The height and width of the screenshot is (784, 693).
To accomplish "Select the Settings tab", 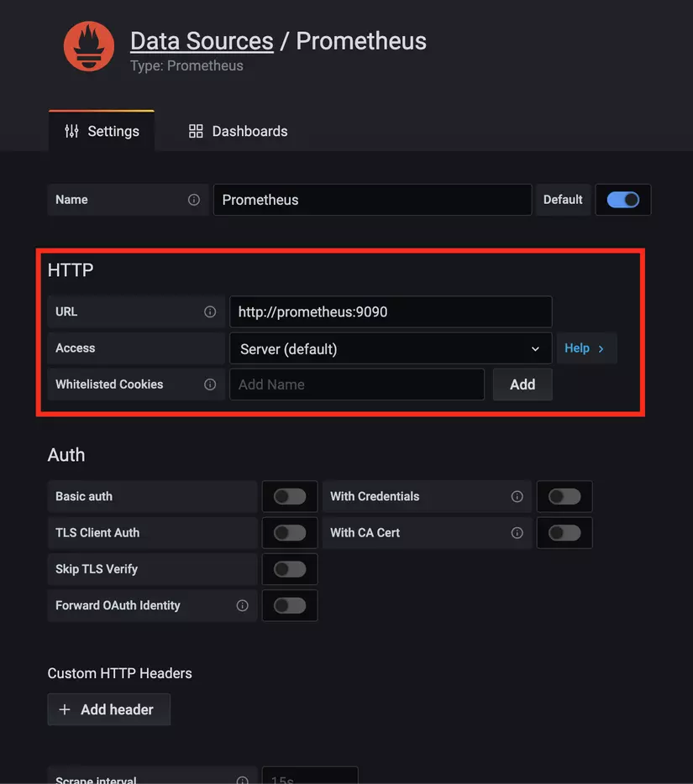I will tap(102, 131).
